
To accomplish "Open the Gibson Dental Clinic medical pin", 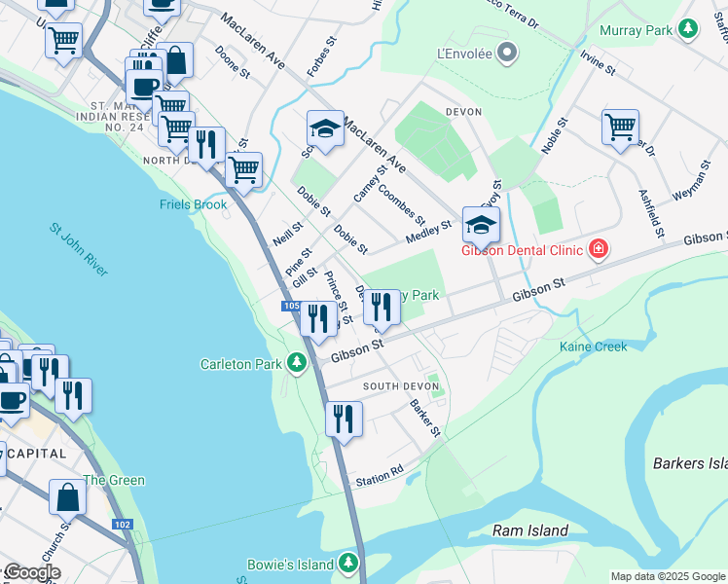I will (599, 249).
